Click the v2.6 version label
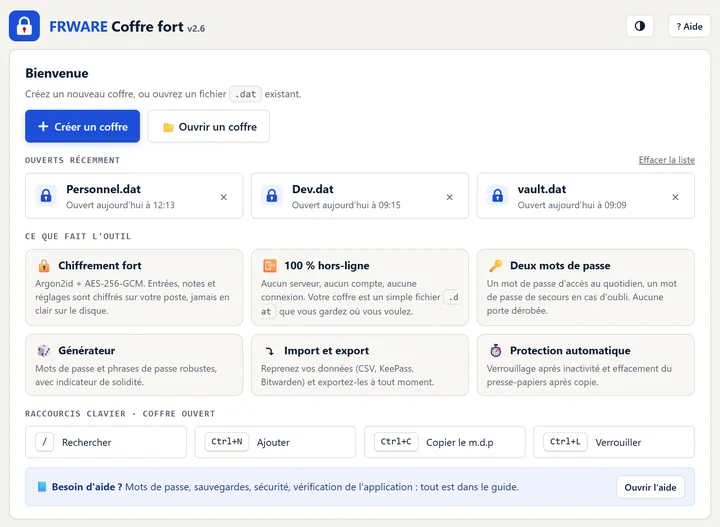The image size is (720, 527). 196,28
